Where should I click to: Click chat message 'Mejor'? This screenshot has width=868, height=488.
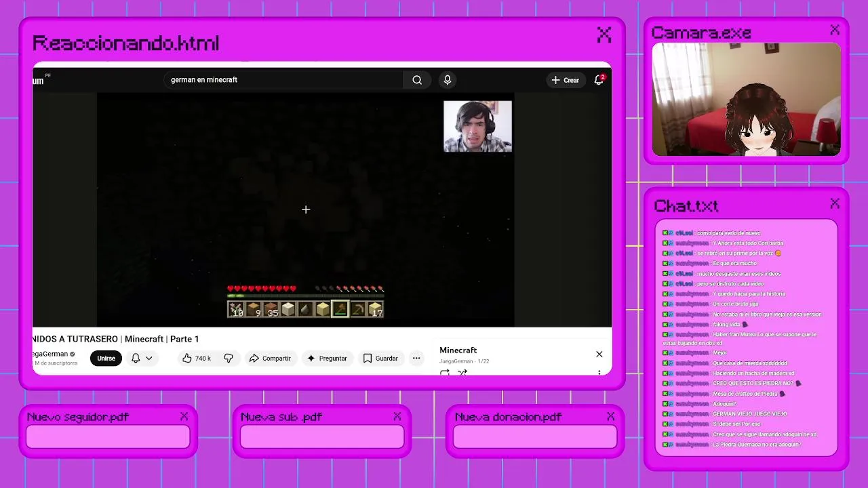click(x=719, y=353)
